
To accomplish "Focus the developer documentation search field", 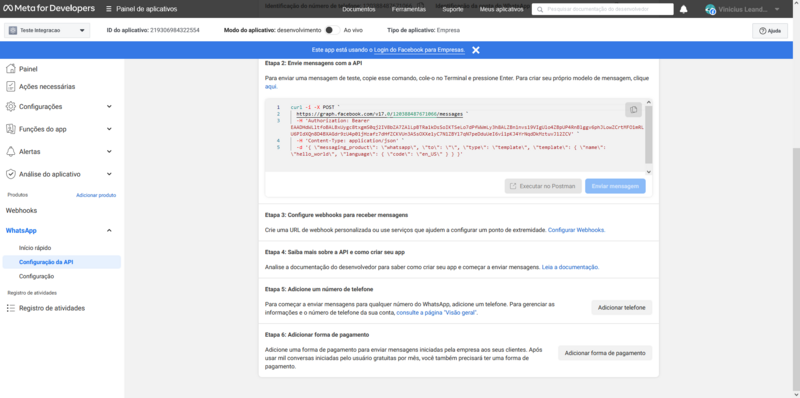I will [x=603, y=9].
